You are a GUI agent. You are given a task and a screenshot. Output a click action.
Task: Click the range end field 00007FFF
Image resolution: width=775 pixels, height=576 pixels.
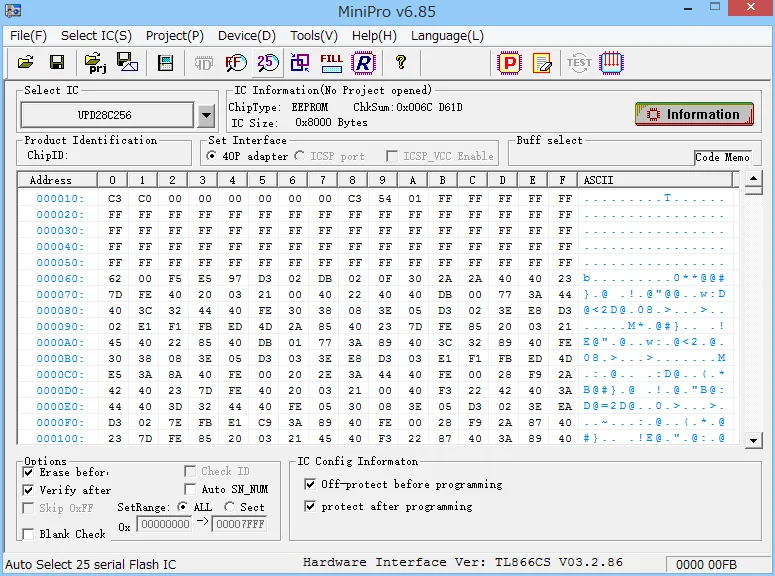pyautogui.click(x=239, y=524)
